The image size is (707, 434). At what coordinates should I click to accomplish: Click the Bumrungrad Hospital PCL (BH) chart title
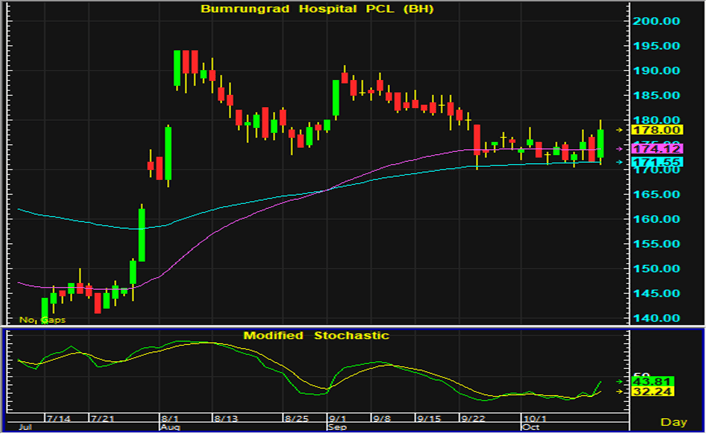[317, 8]
